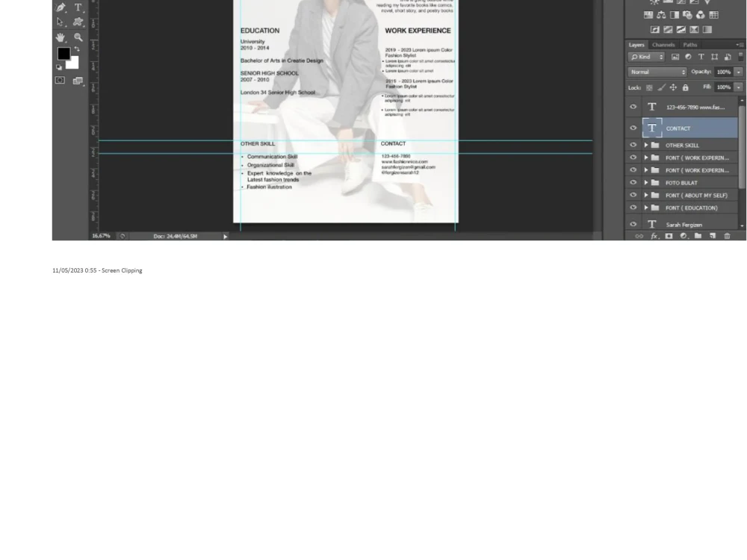Link layers from the Layers footer
Screen dimensions: 747x560
pos(639,236)
